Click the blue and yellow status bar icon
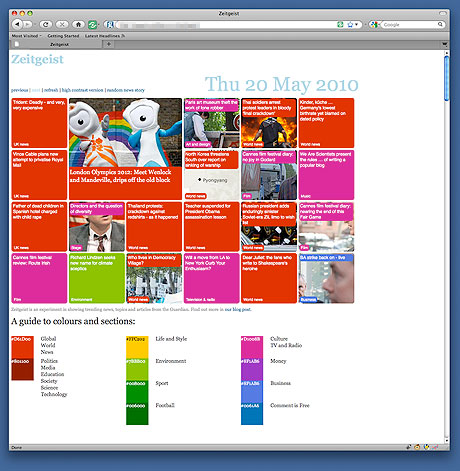 click(x=426, y=447)
